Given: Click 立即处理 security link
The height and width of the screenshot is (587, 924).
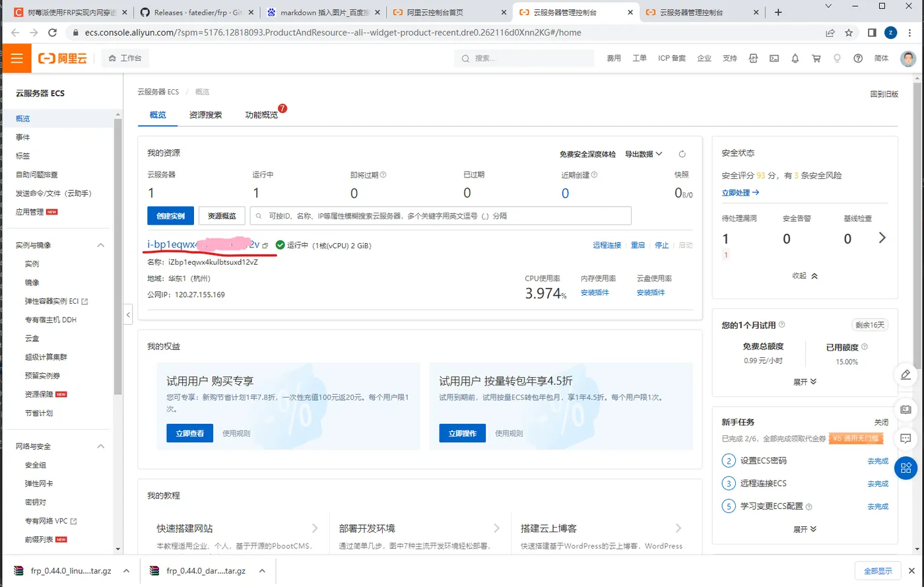Looking at the screenshot, I should pyautogui.click(x=741, y=192).
